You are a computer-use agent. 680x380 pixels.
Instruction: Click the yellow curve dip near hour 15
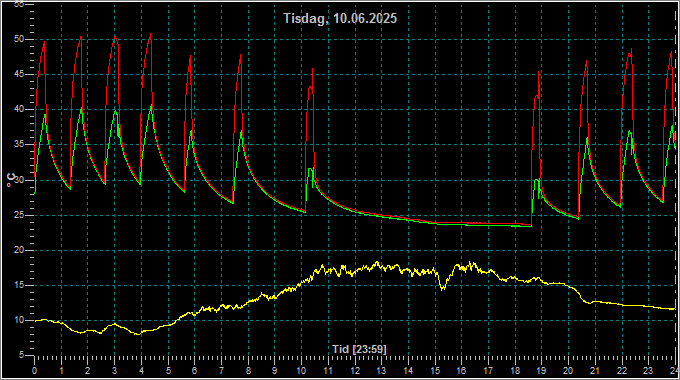pos(442,288)
